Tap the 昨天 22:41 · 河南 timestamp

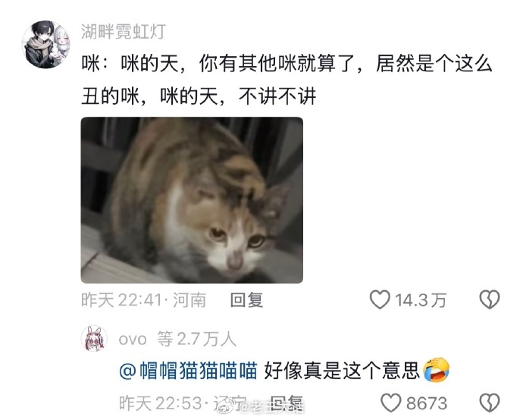click(143, 299)
